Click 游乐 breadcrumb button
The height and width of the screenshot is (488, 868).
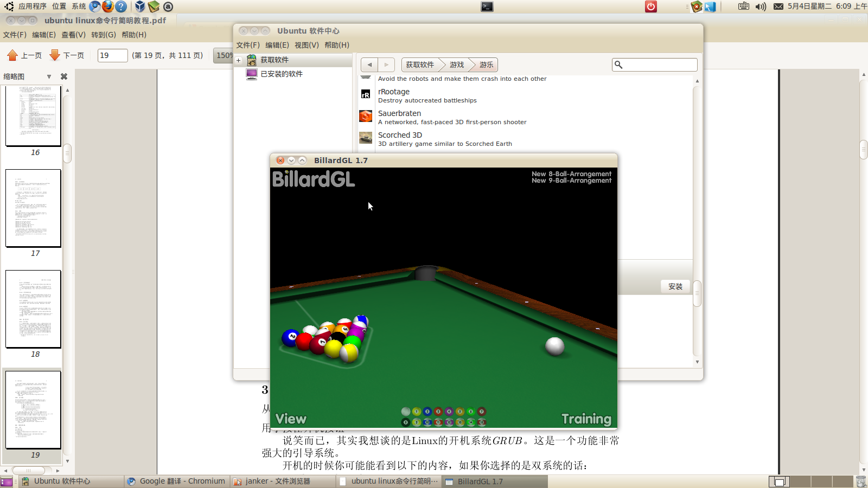point(487,65)
